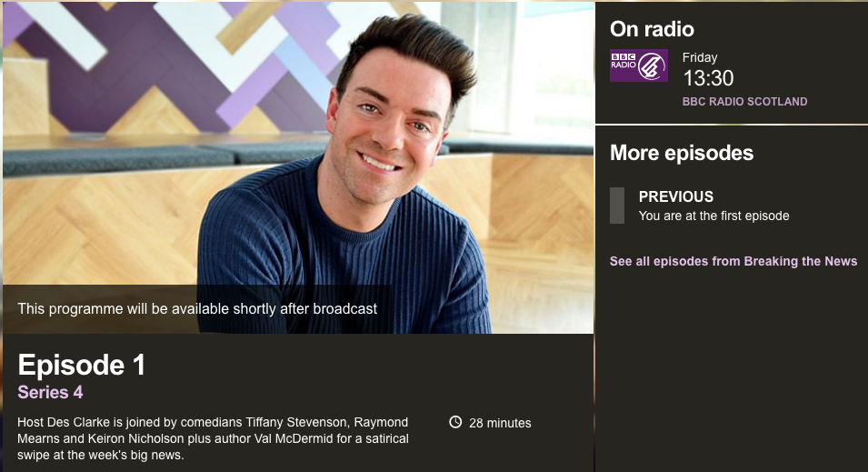Open the Series 4 link
This screenshot has width=868, height=472.
pyautogui.click(x=50, y=392)
